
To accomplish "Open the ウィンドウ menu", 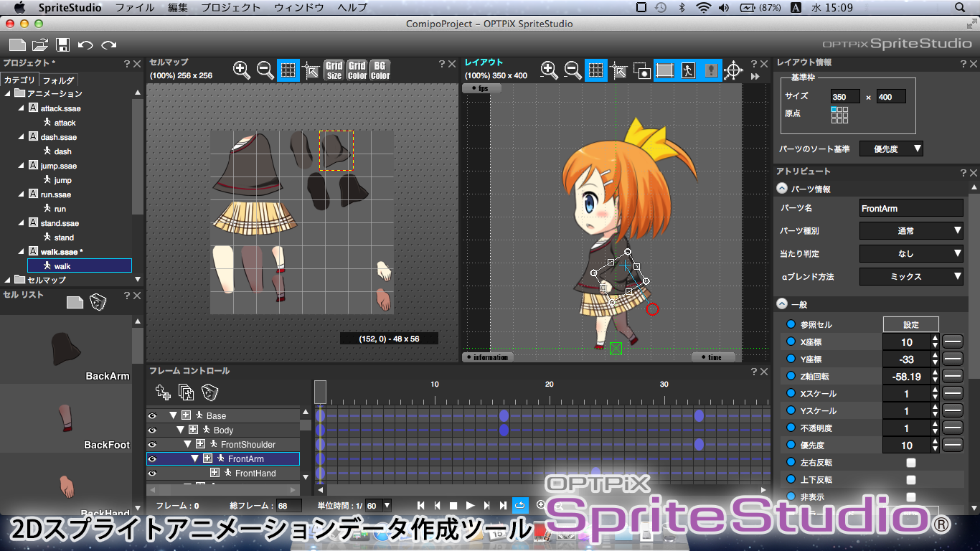I will tap(298, 8).
